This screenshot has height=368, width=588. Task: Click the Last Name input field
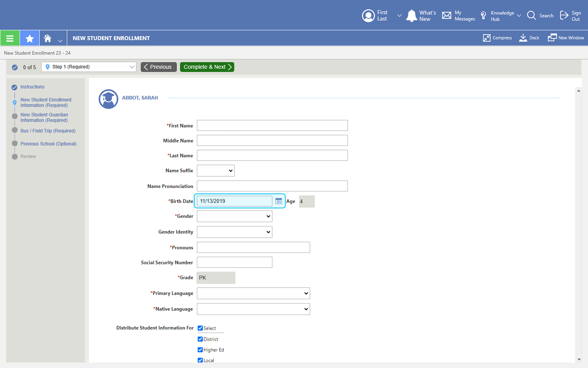[x=272, y=155]
